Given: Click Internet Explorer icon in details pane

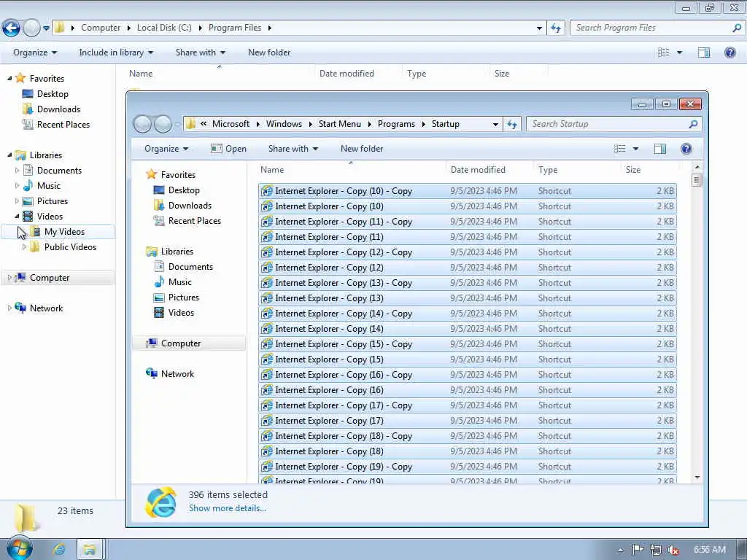Looking at the screenshot, I should point(161,502).
